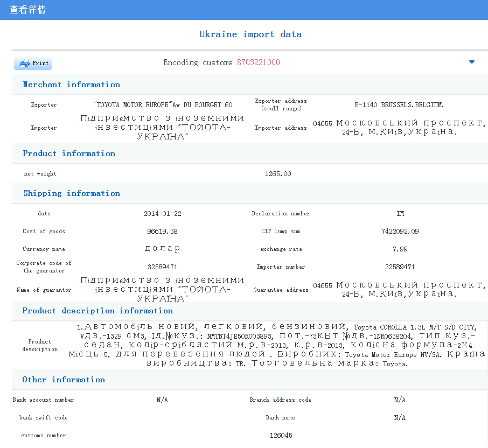Click the 'customs number' label
This screenshot has height=448, width=488.
[44, 435]
